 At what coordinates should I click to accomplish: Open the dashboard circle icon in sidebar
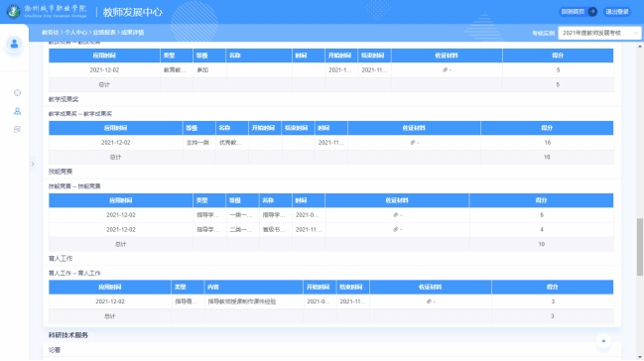click(17, 93)
